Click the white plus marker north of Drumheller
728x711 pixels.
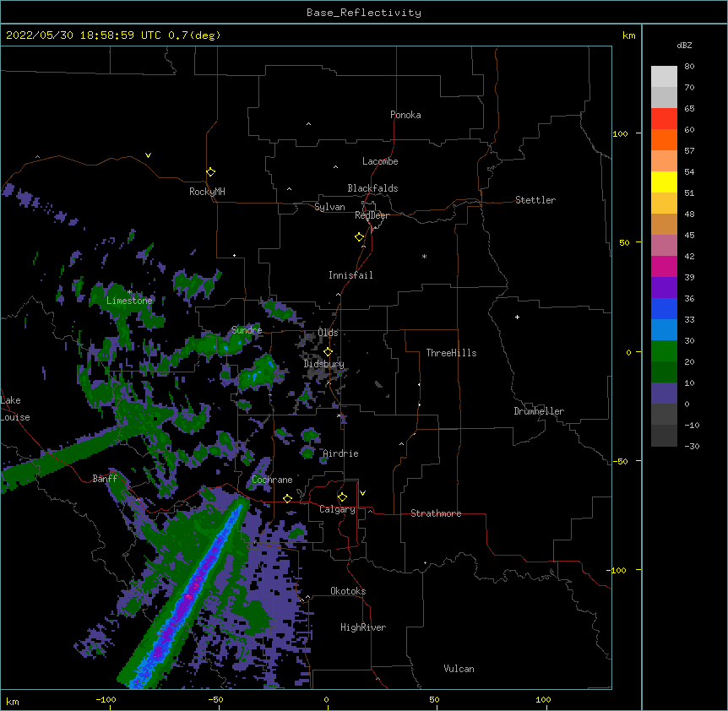pos(517,317)
